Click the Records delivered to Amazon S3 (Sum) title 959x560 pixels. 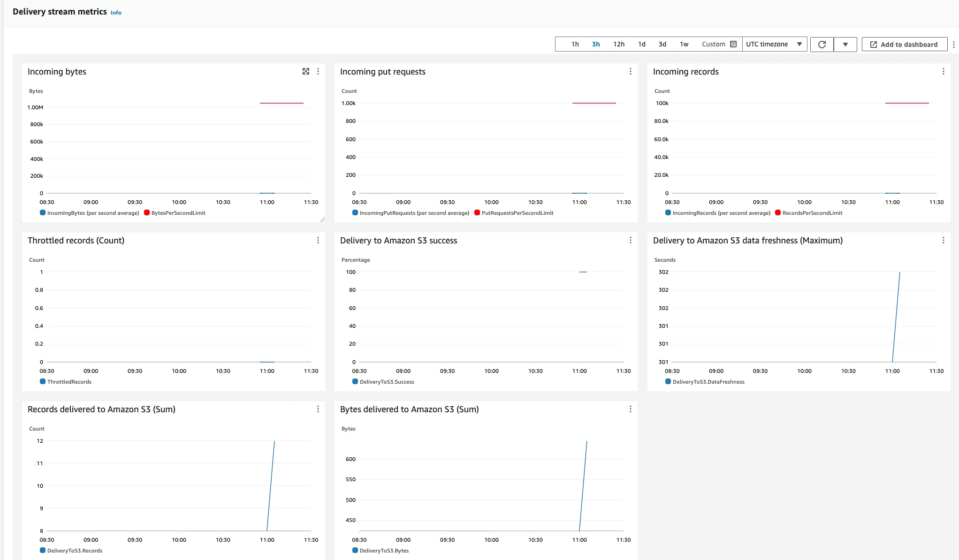[101, 409]
